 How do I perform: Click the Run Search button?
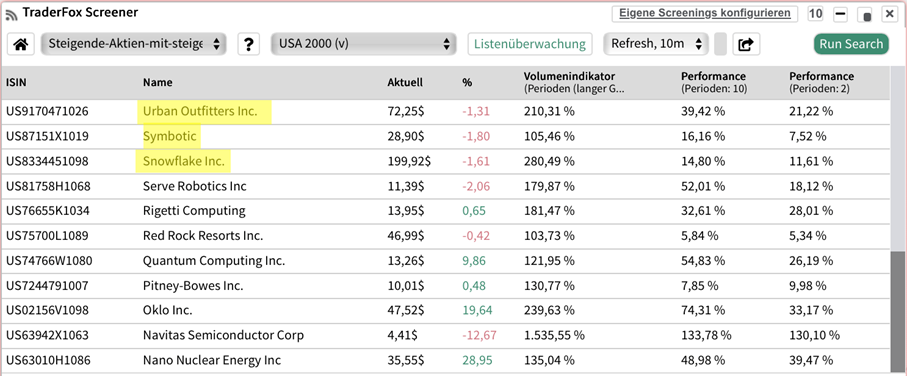pyautogui.click(x=851, y=44)
